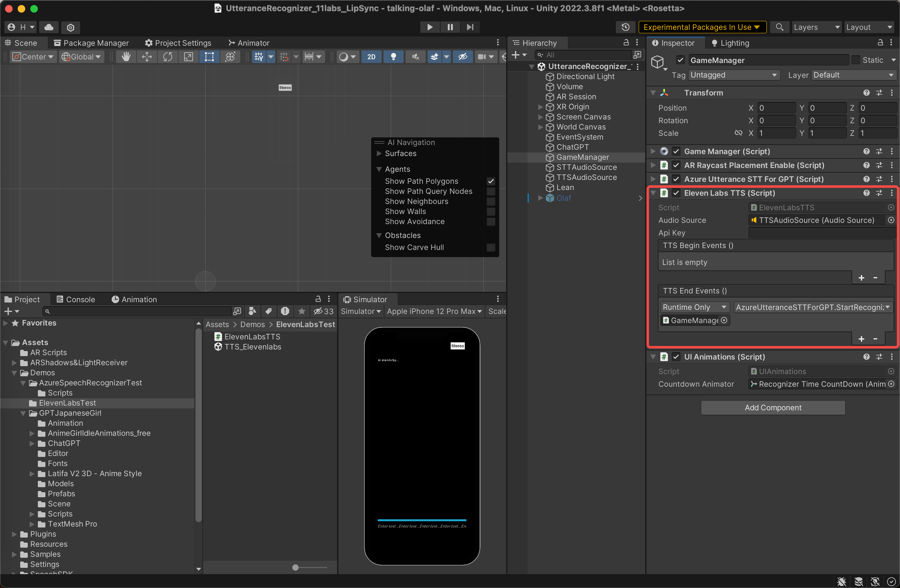
Task: Disable the Eleven Labs TTS script checkbox
Action: point(676,193)
